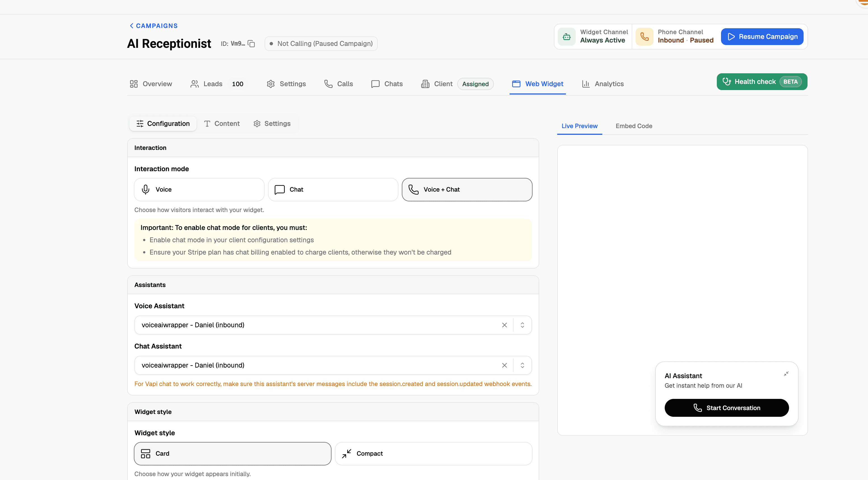Click the Voice + Chat phone icon
Image resolution: width=868 pixels, height=480 pixels.
pos(414,189)
